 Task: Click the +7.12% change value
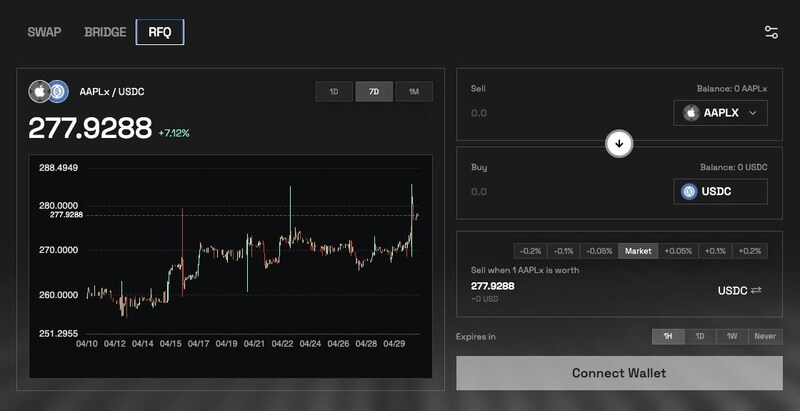pyautogui.click(x=174, y=133)
